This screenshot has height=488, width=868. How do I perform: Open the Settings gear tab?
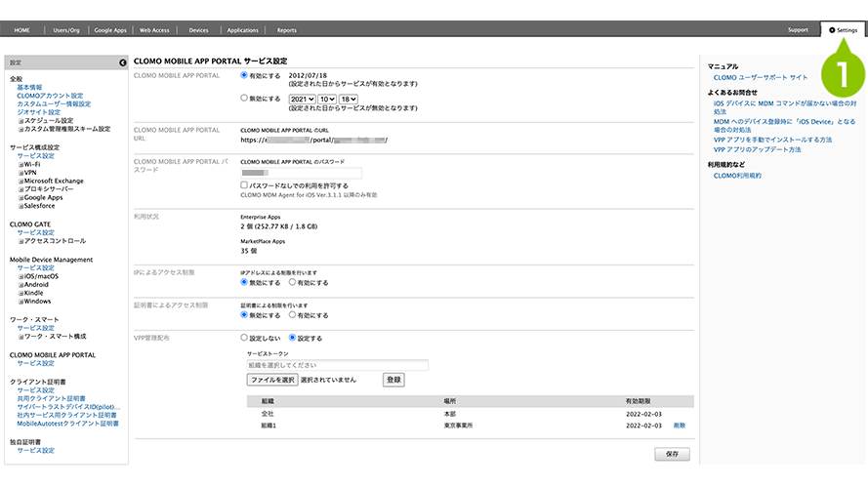[843, 30]
